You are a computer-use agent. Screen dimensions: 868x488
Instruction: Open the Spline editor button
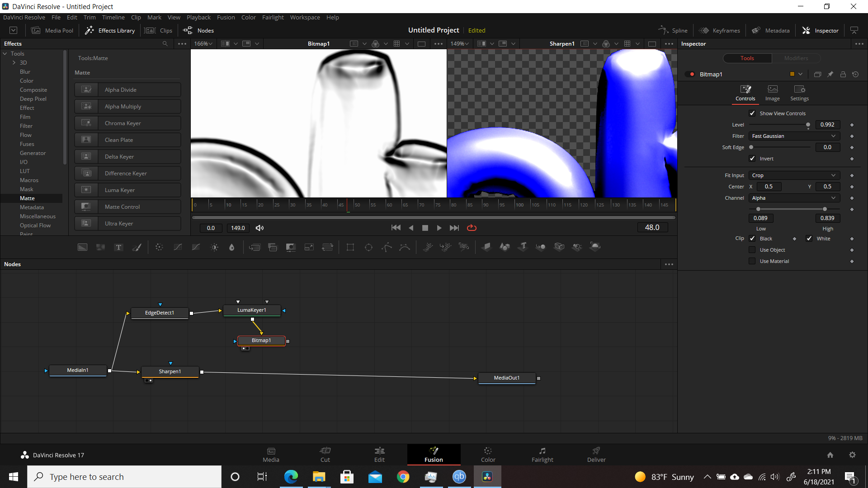673,30
